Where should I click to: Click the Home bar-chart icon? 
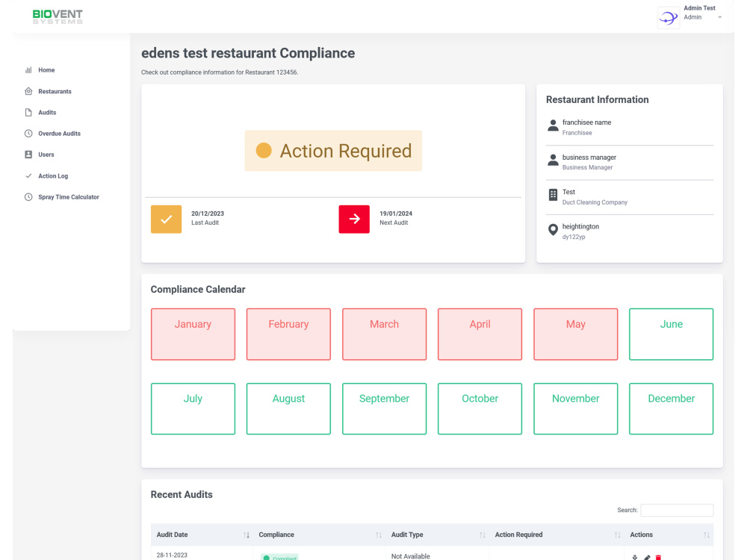coord(28,70)
